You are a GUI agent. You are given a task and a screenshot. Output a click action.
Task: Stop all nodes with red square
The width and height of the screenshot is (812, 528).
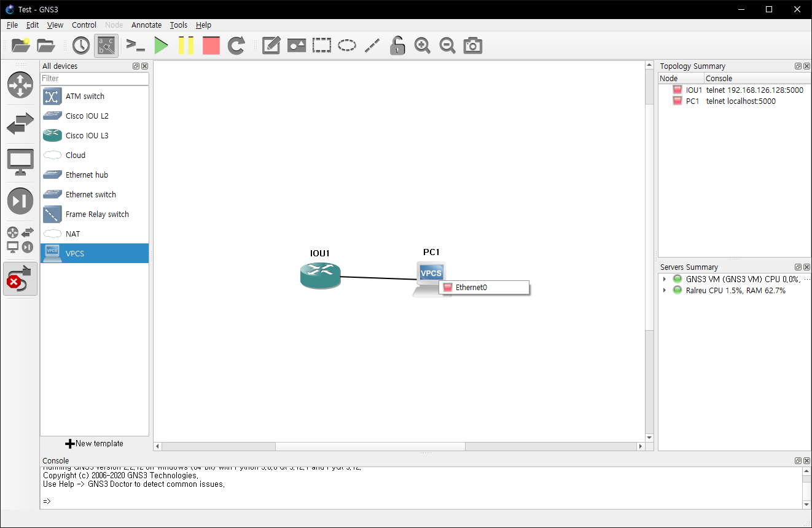[x=211, y=45]
